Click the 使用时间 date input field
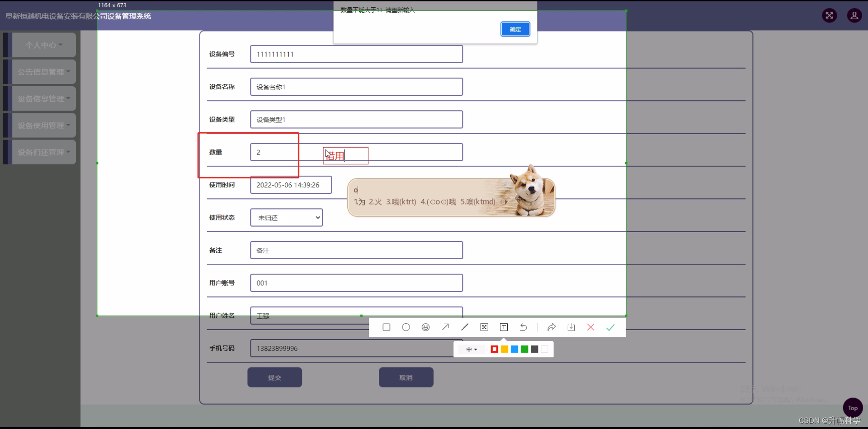868x429 pixels. 291,185
